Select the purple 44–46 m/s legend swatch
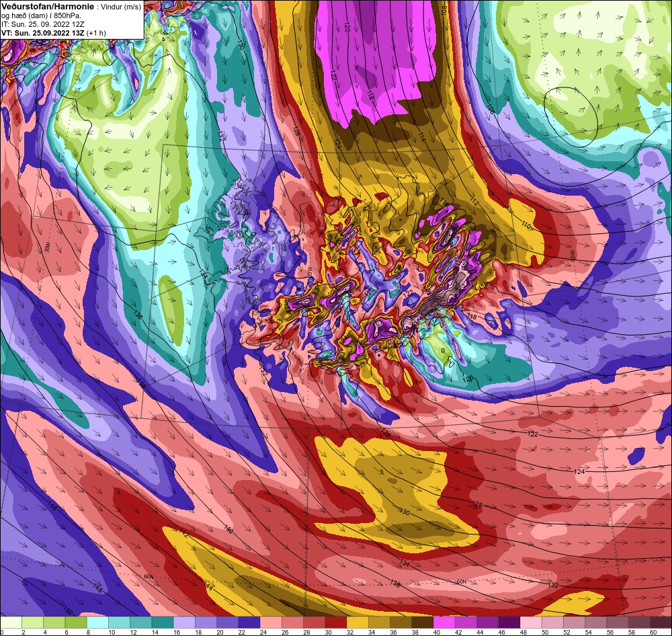The image size is (672, 636). (x=487, y=623)
